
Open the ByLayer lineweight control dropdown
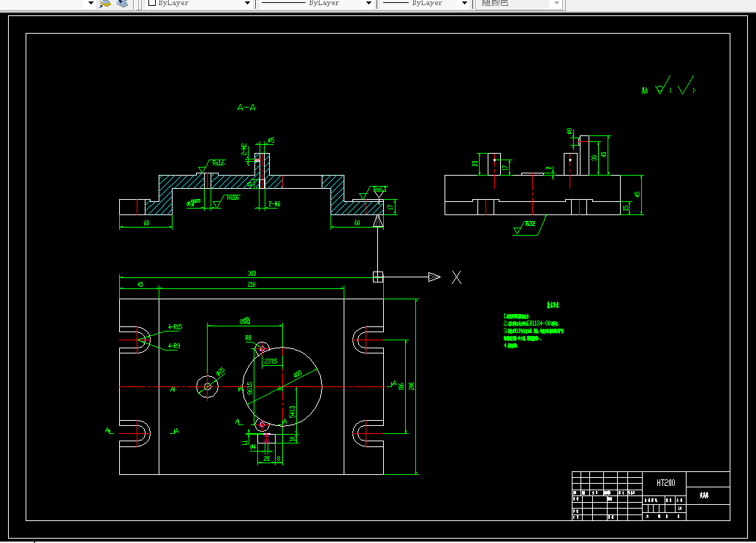(x=464, y=4)
